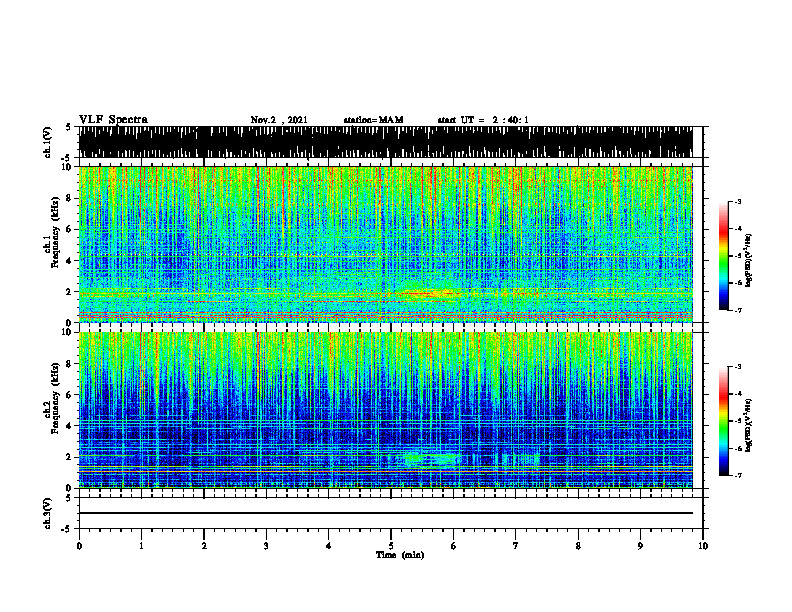Click the 7 minute time axis tick
The height and width of the screenshot is (612, 792).
[516, 546]
